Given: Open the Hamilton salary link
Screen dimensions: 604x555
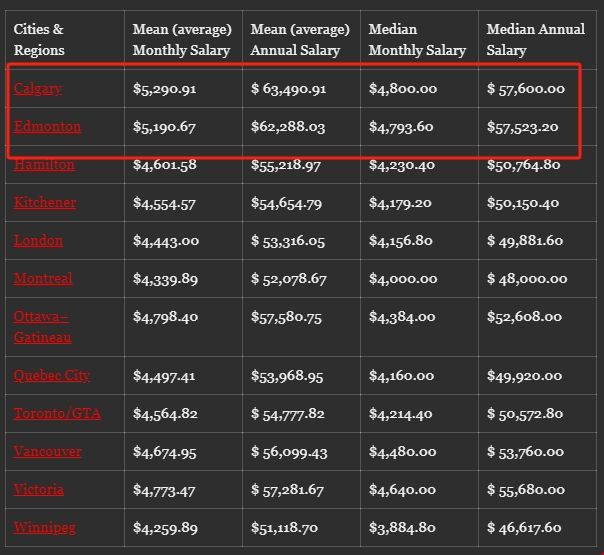Looking at the screenshot, I should [x=44, y=165].
